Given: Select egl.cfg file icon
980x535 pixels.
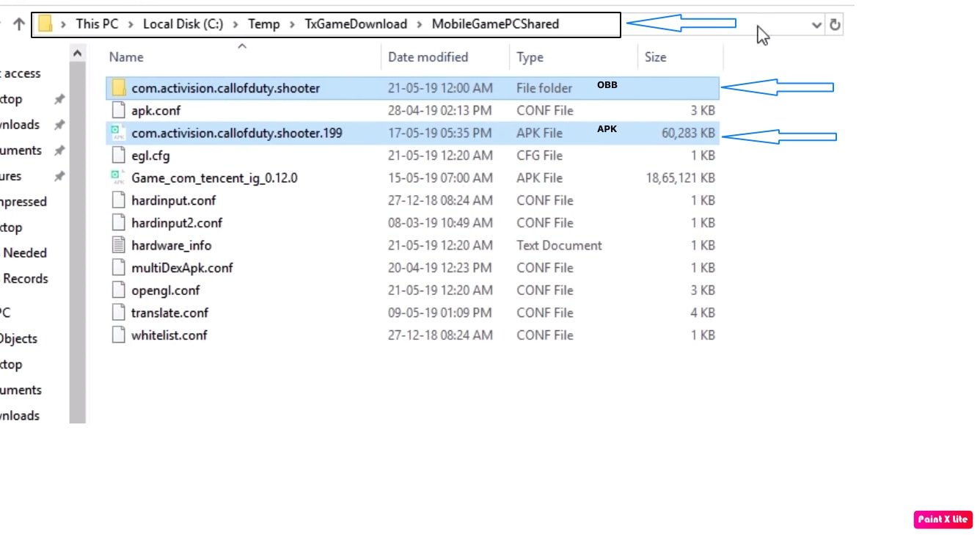Looking at the screenshot, I should [x=119, y=156].
